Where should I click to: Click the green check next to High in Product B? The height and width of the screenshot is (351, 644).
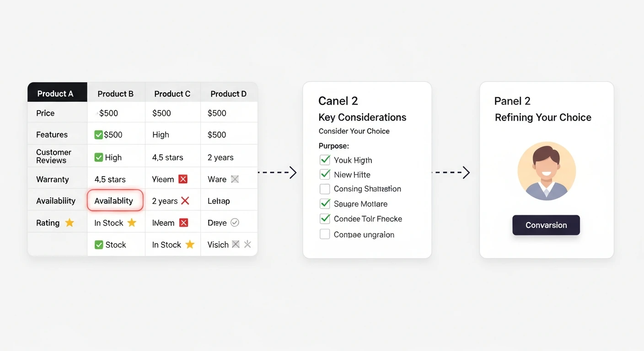(x=99, y=157)
